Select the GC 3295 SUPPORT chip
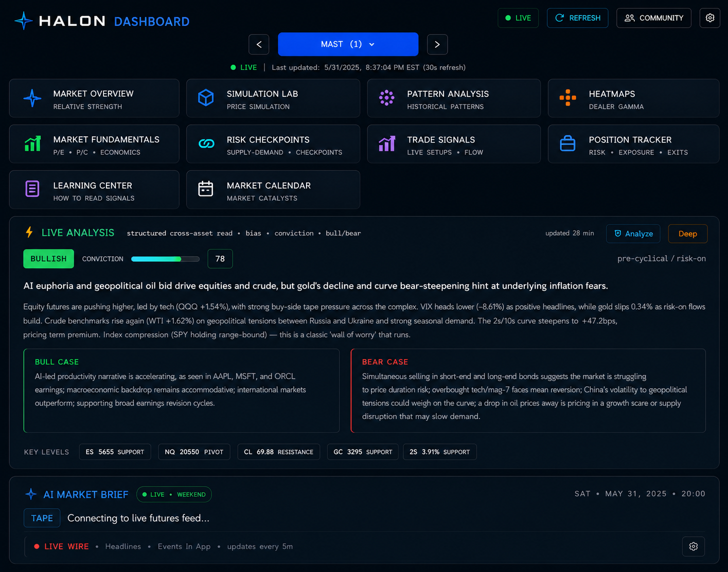 [x=363, y=452]
